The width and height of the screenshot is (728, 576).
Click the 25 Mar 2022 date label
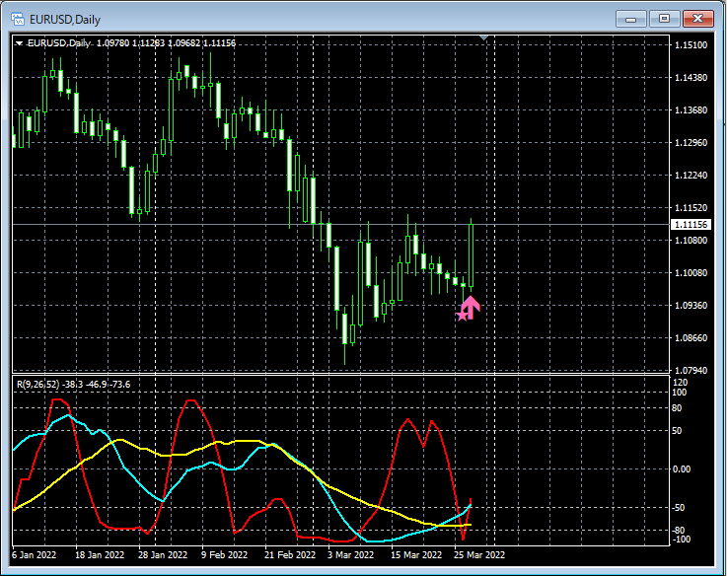coord(479,555)
